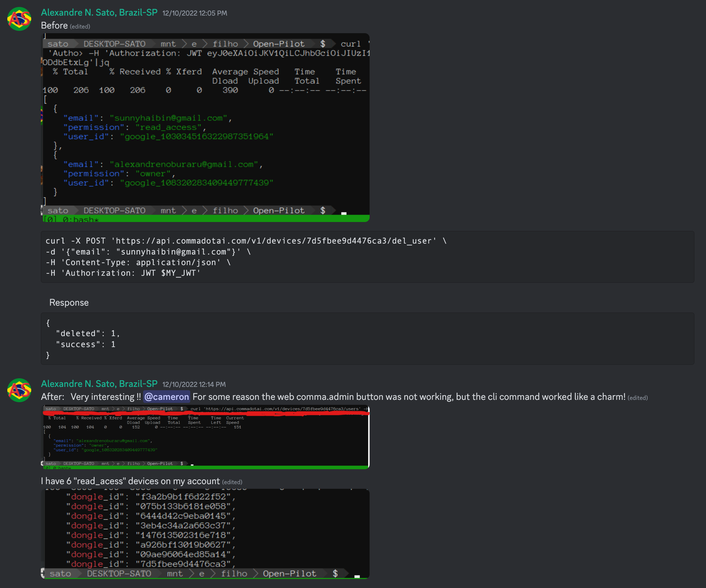
Task: Click the word Before in first message
Action: [54, 26]
